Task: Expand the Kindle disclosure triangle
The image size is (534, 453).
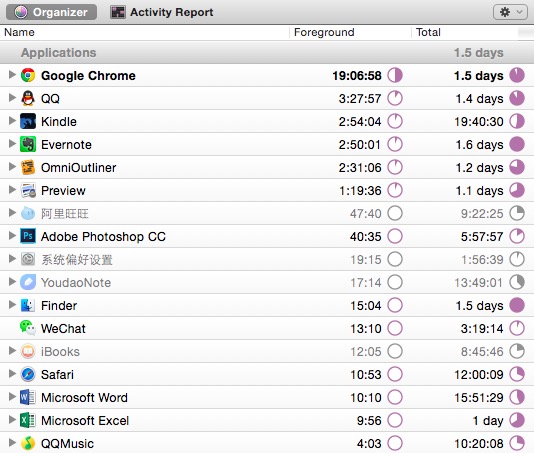Action: tap(12, 121)
